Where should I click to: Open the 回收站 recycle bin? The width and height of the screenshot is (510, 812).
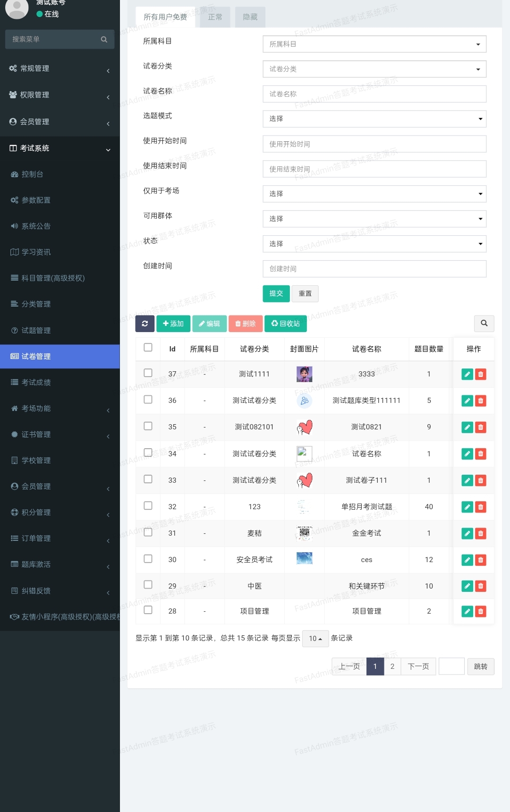(x=286, y=324)
